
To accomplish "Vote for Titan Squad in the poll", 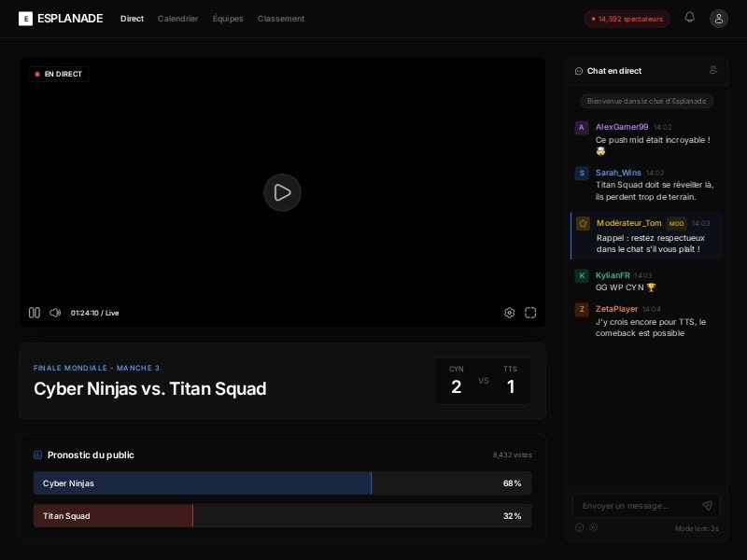I will tap(282, 516).
